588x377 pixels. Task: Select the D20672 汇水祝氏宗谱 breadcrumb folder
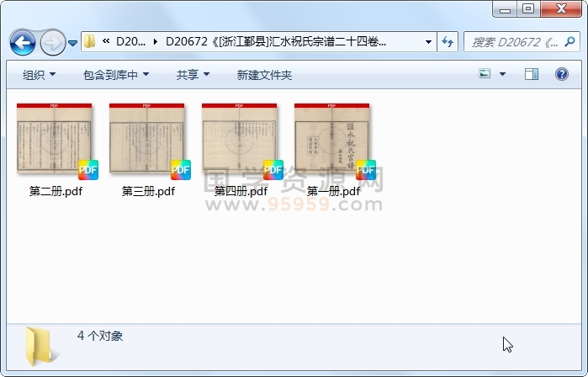click(x=276, y=41)
